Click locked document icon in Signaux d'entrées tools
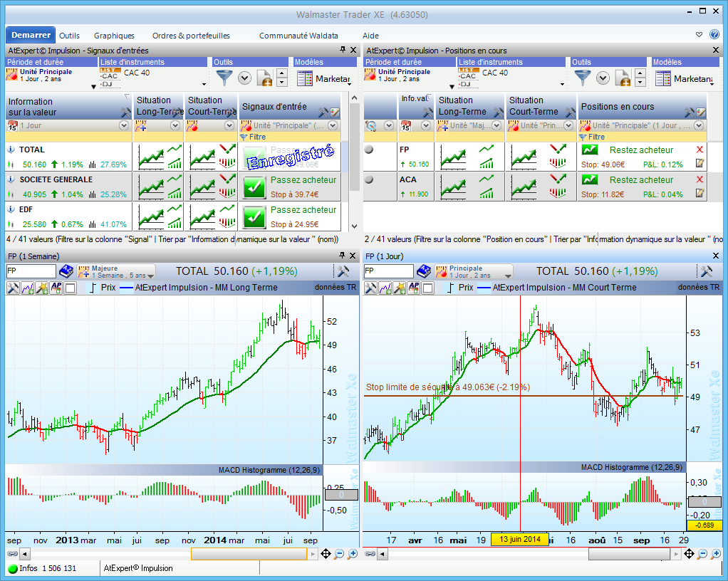This screenshot has height=581, width=728. pyautogui.click(x=264, y=78)
